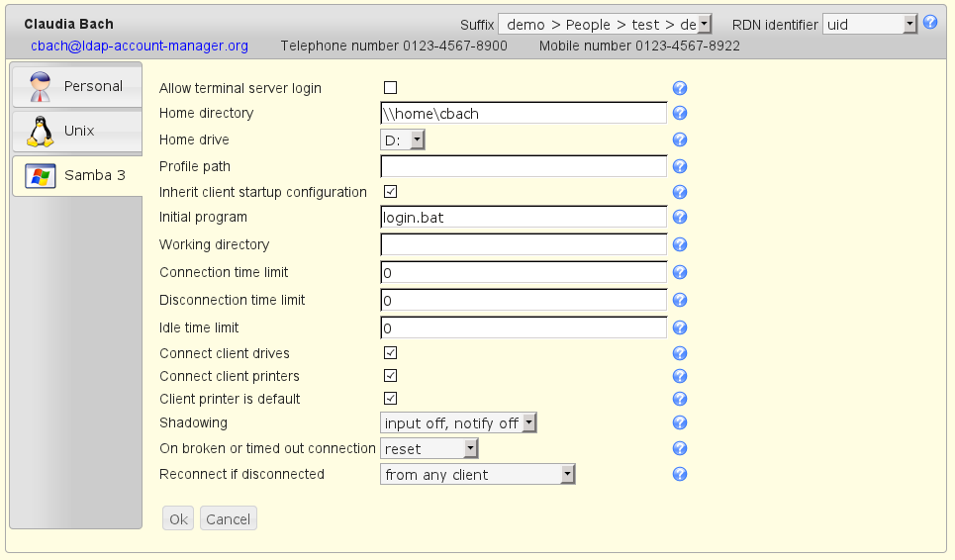Click help icon for Home drive
This screenshot has width=955, height=560.
pos(680,140)
